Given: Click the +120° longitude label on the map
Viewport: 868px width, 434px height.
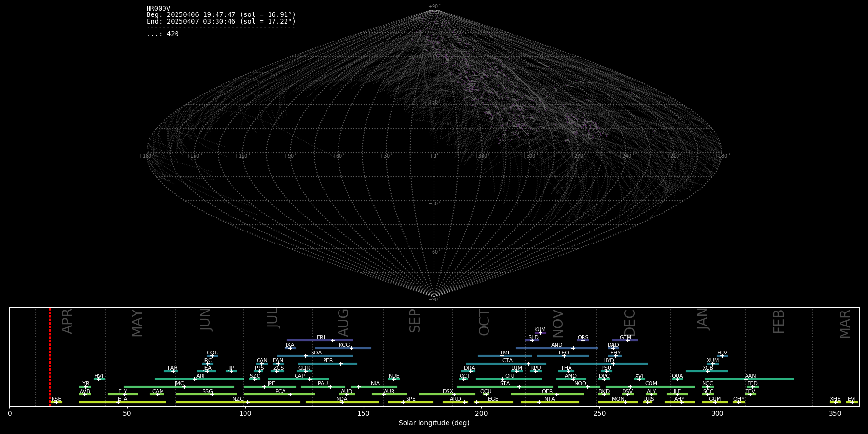Looking at the screenshot, I should [x=241, y=156].
